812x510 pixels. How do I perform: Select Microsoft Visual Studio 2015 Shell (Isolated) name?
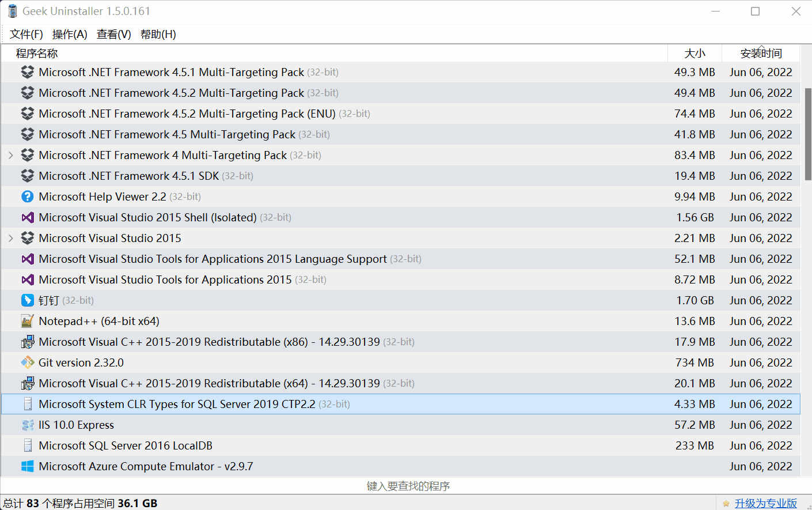tap(147, 217)
